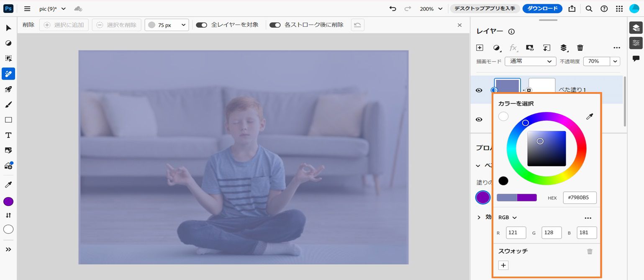Open the 描画モード blend mode dropdown

click(530, 61)
